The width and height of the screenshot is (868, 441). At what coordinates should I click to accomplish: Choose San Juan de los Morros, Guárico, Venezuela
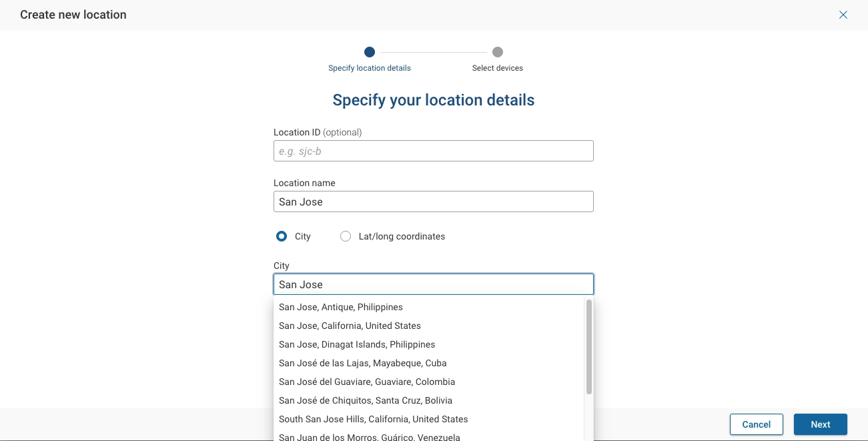pyautogui.click(x=370, y=436)
